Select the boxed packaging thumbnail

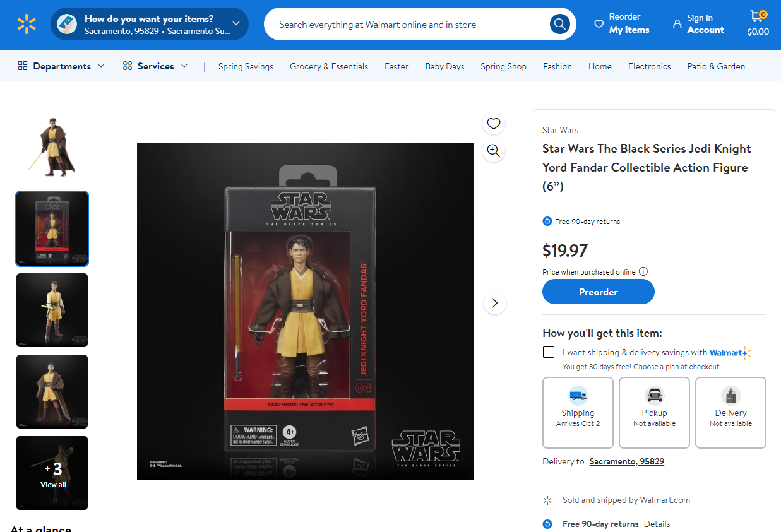pyautogui.click(x=52, y=228)
